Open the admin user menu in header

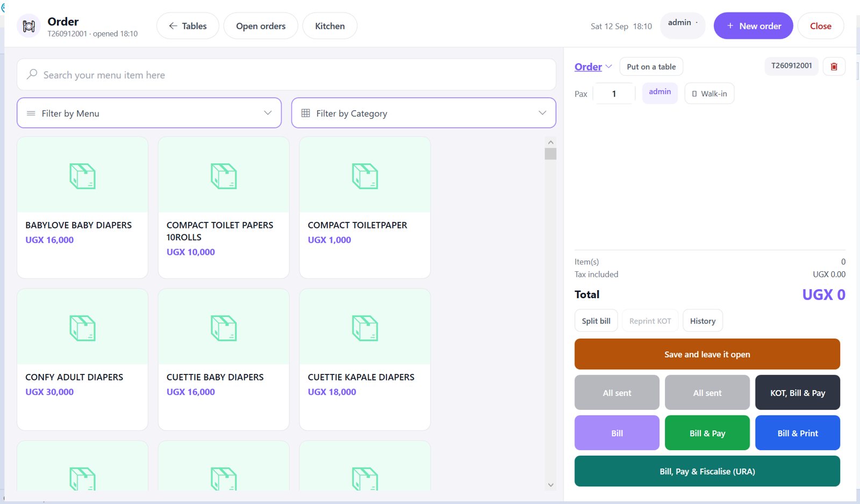683,25
